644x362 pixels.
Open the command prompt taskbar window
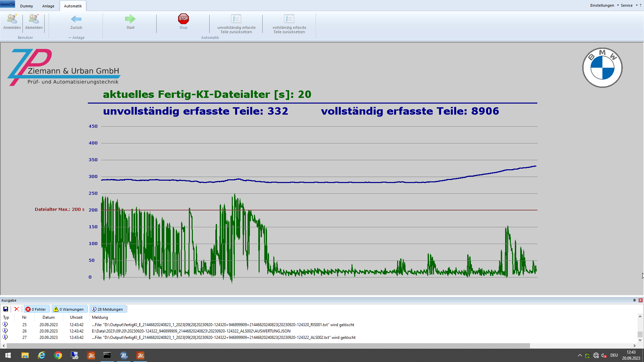[x=107, y=355]
